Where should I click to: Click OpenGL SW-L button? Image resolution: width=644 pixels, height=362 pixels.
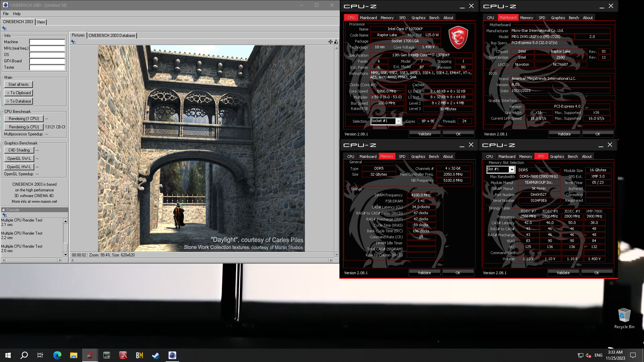(19, 159)
